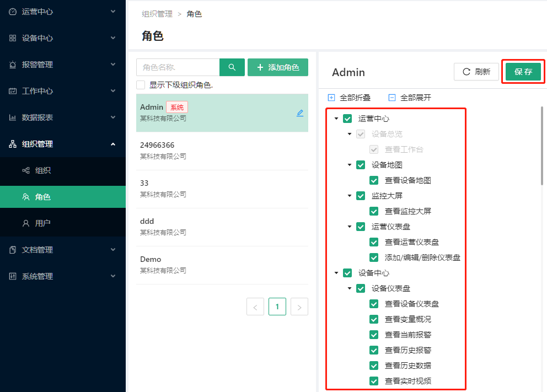This screenshot has width=547, height=392.
Task: Click the 角色名称 search input field
Action: (x=178, y=67)
